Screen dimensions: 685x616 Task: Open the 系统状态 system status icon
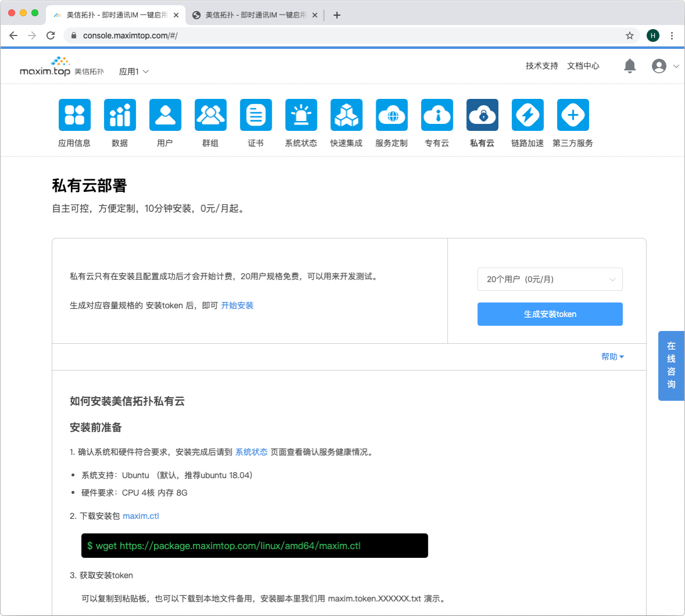(x=301, y=115)
